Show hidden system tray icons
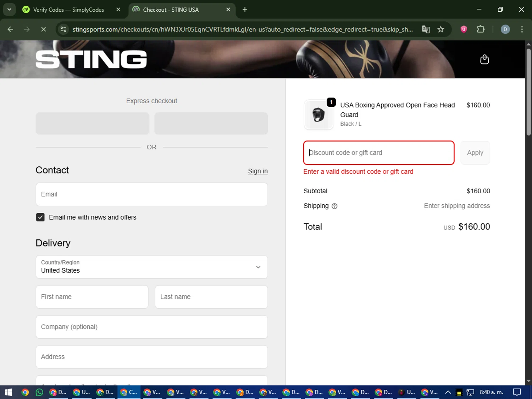 point(448,392)
